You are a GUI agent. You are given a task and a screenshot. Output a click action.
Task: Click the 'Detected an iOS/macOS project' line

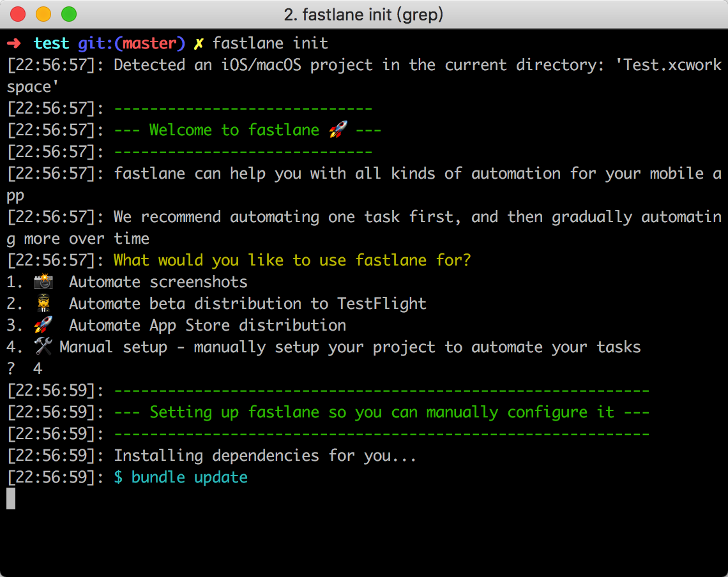(x=364, y=76)
